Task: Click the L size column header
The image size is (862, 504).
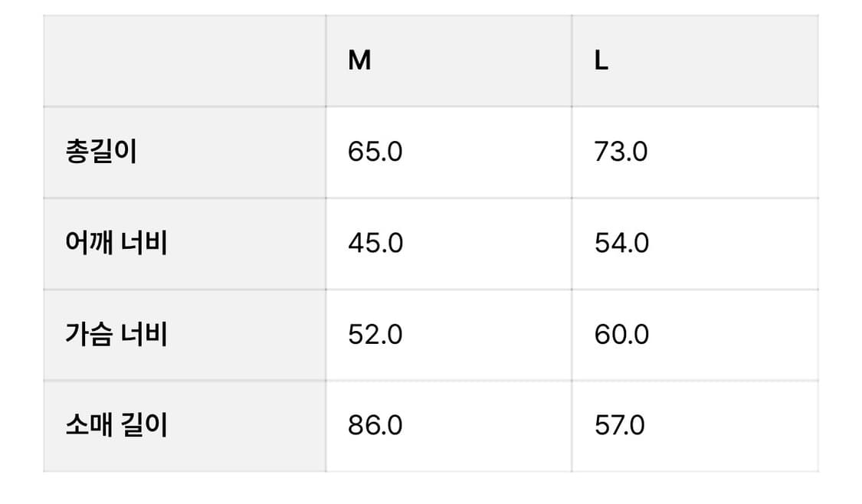Action: coord(601,61)
